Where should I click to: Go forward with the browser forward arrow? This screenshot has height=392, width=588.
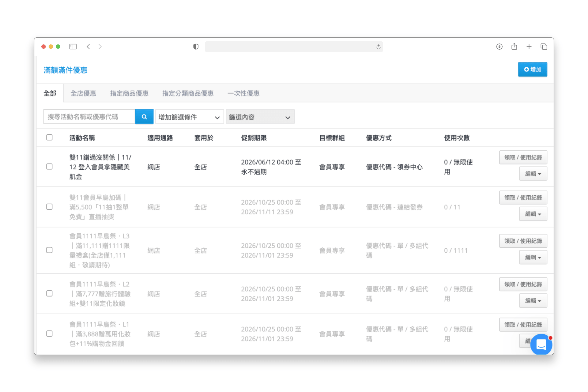coord(100,47)
